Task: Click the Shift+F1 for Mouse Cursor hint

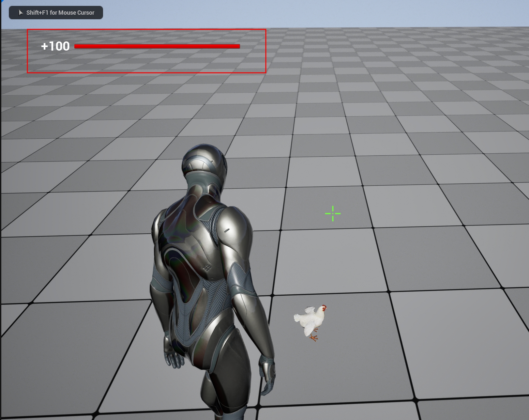Action: tap(56, 13)
